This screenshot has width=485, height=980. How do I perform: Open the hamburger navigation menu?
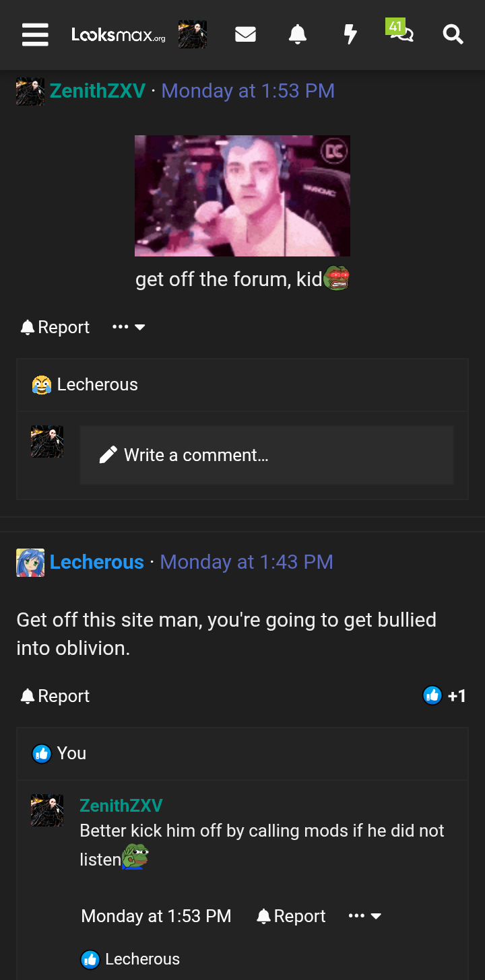tap(35, 34)
